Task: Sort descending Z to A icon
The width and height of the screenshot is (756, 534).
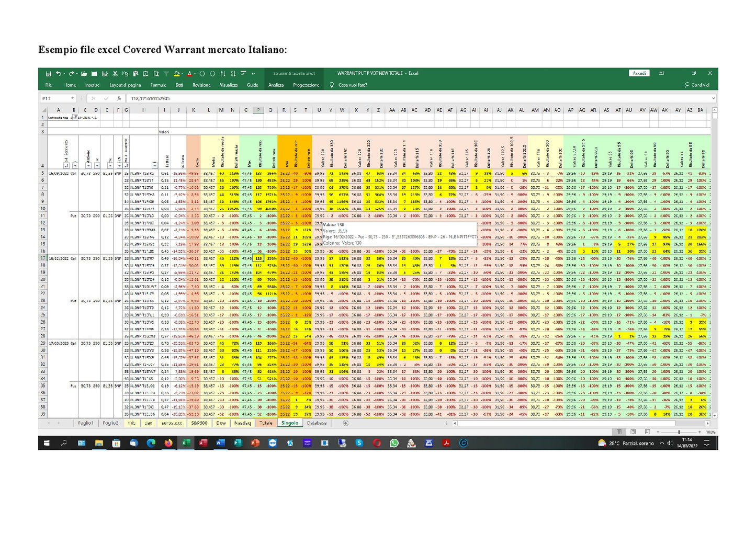Action: click(233, 74)
